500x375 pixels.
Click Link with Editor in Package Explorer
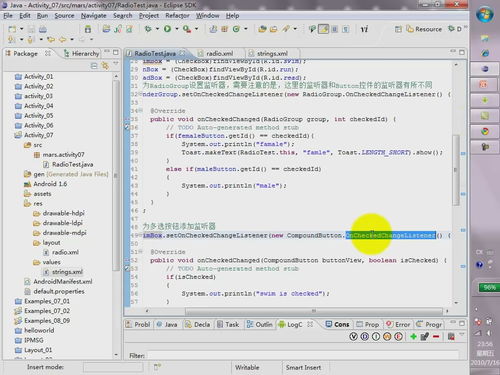click(105, 66)
